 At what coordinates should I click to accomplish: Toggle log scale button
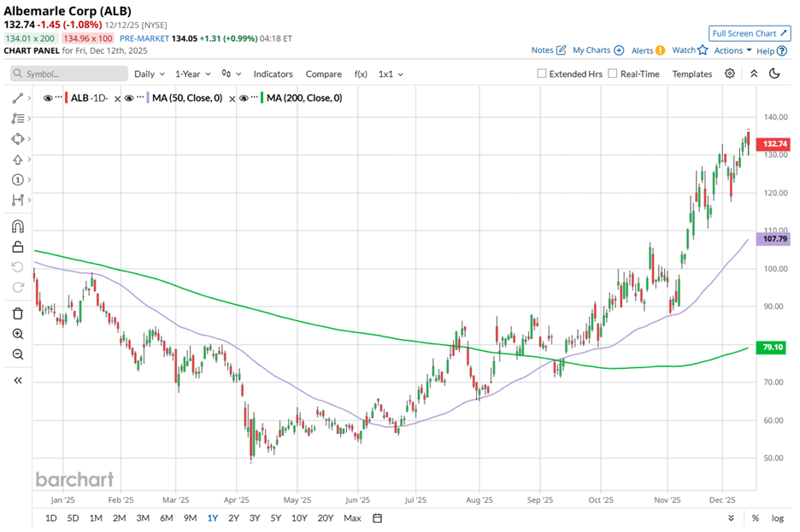[x=778, y=517]
